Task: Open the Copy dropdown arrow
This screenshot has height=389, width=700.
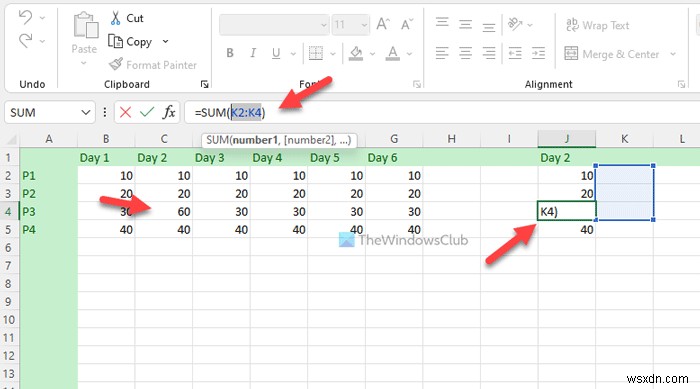Action: tap(166, 42)
